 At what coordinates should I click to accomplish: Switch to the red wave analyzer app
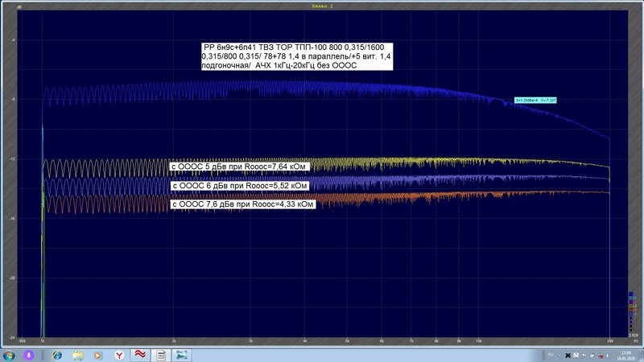pyautogui.click(x=140, y=355)
